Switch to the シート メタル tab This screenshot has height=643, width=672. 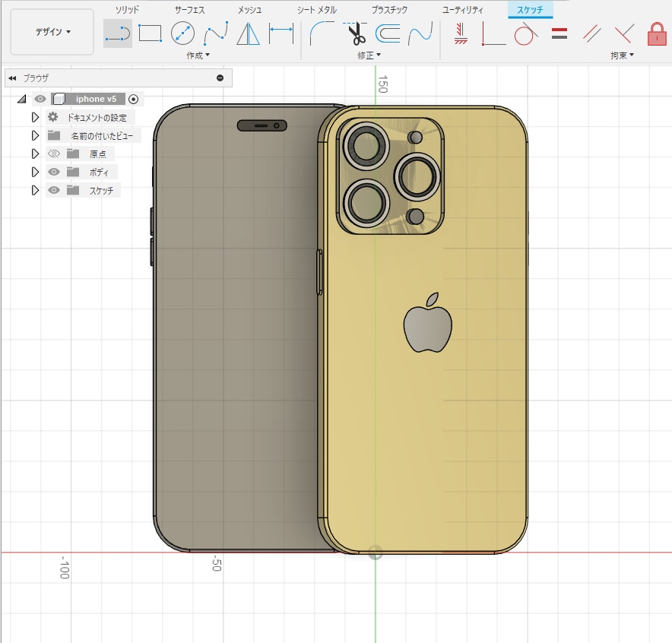coord(317,9)
